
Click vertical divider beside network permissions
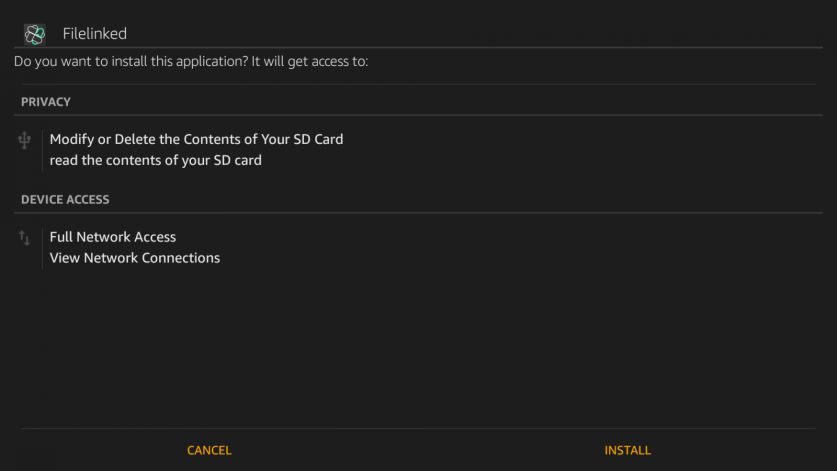(x=42, y=248)
